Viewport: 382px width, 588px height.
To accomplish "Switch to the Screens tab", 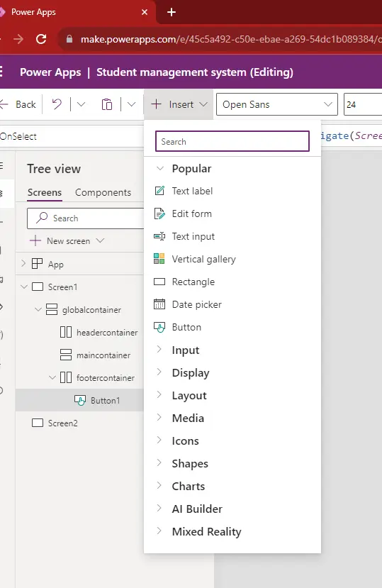I will (x=45, y=192).
